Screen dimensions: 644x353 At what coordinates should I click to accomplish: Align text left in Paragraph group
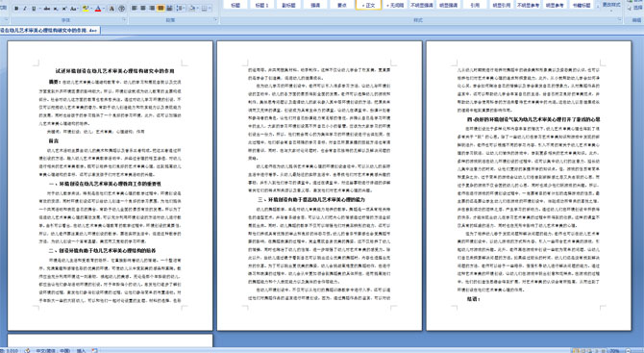pyautogui.click(x=135, y=9)
